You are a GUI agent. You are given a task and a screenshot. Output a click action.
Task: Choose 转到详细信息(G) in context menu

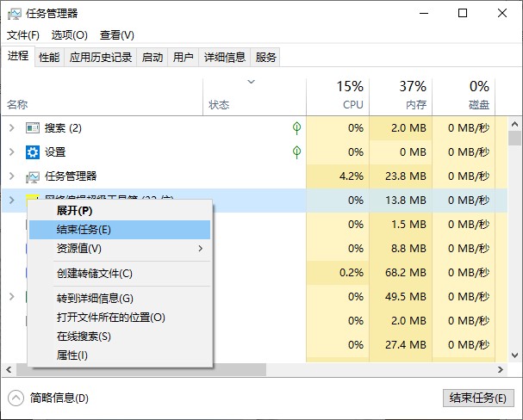[120, 299]
